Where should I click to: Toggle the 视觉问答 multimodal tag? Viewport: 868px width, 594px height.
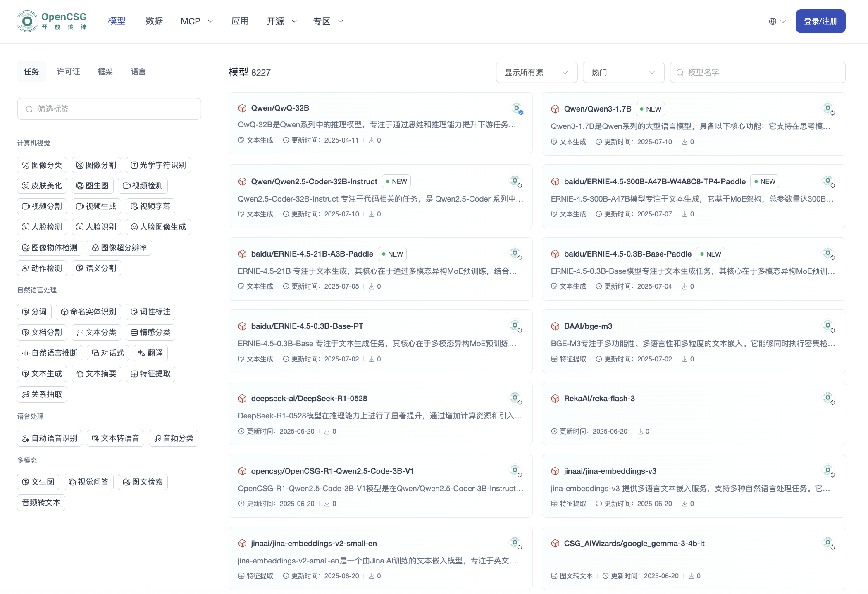click(88, 482)
